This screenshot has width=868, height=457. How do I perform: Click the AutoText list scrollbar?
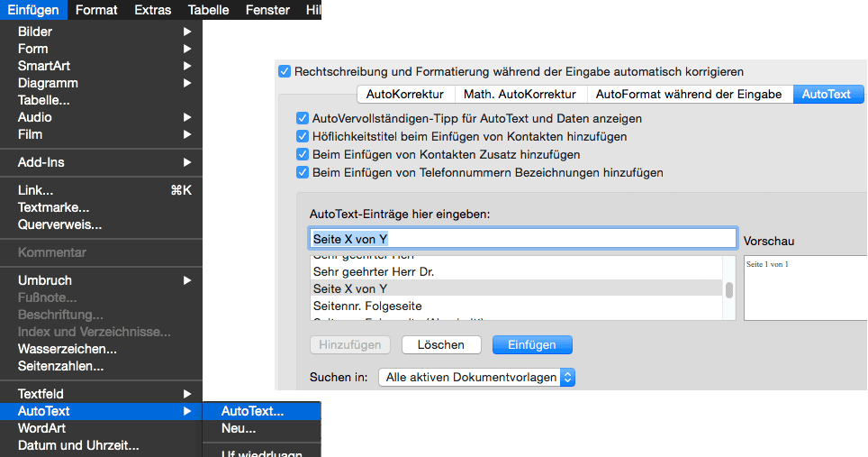point(729,289)
